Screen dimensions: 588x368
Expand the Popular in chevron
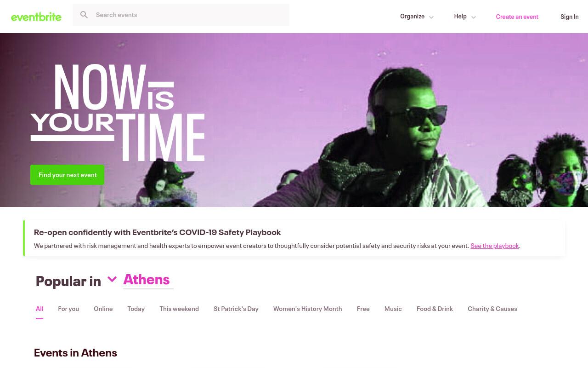pos(112,279)
